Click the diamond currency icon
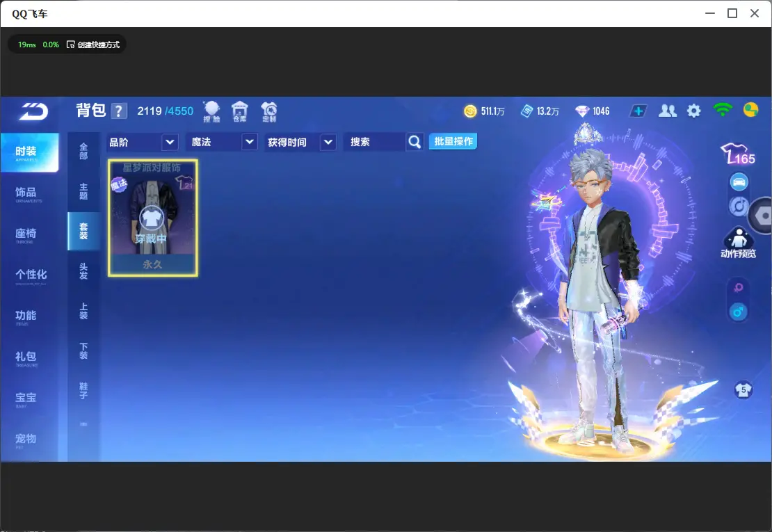The height and width of the screenshot is (532, 772). (x=582, y=111)
